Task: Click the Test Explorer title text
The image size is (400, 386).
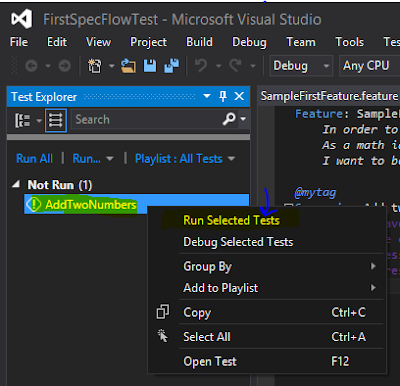Action: click(x=44, y=97)
